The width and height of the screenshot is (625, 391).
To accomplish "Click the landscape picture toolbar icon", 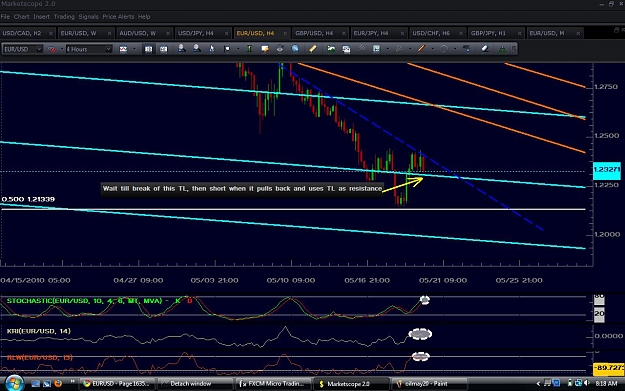I will click(x=331, y=49).
